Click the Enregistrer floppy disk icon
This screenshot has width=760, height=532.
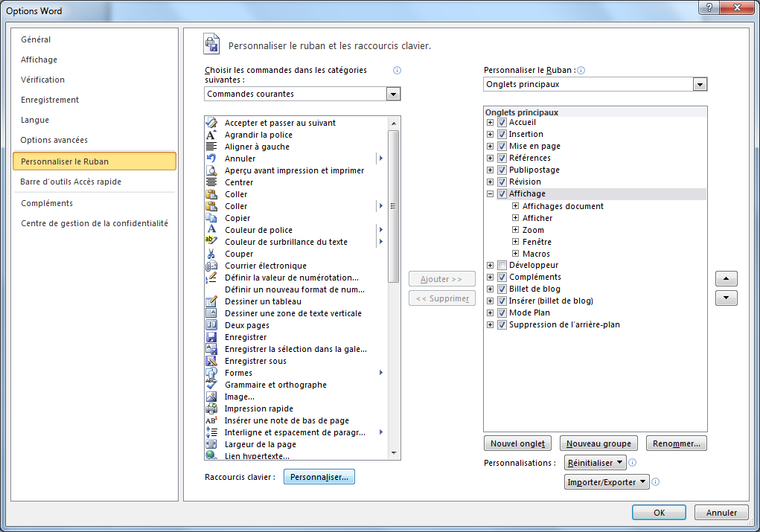211,337
